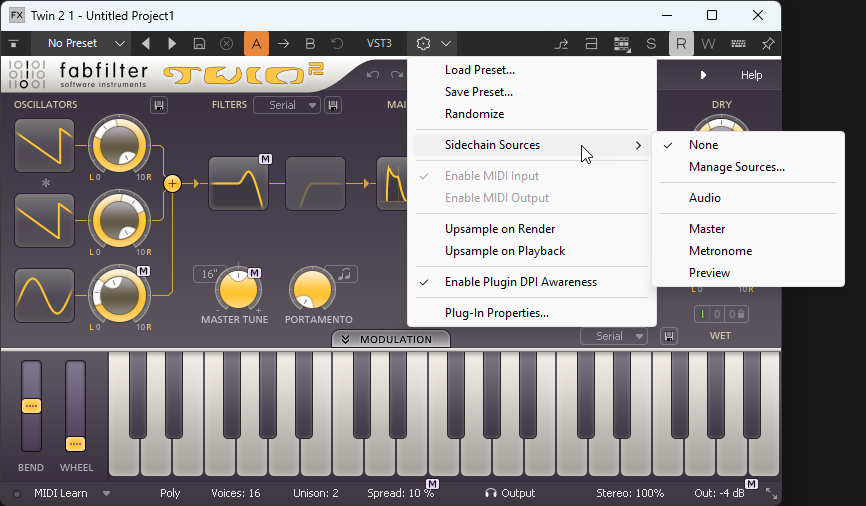The image size is (866, 506).
Task: Click the mod Wheel slider handle
Action: click(x=75, y=444)
